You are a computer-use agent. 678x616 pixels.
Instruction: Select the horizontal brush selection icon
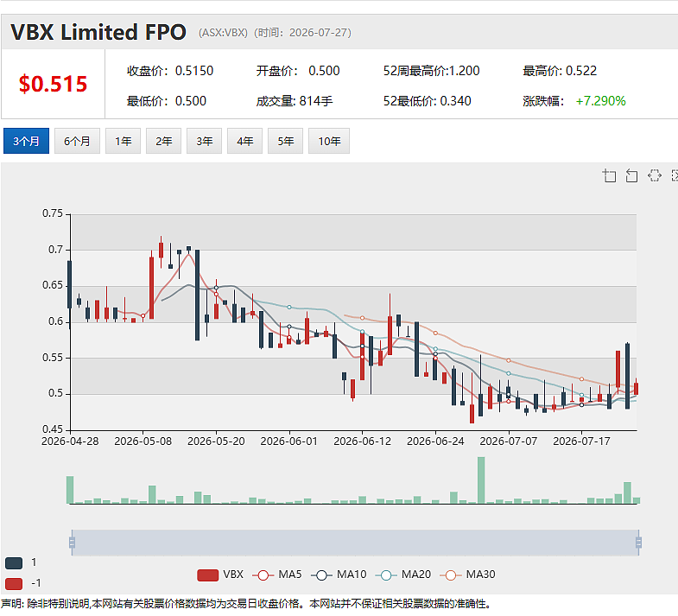[x=654, y=175]
